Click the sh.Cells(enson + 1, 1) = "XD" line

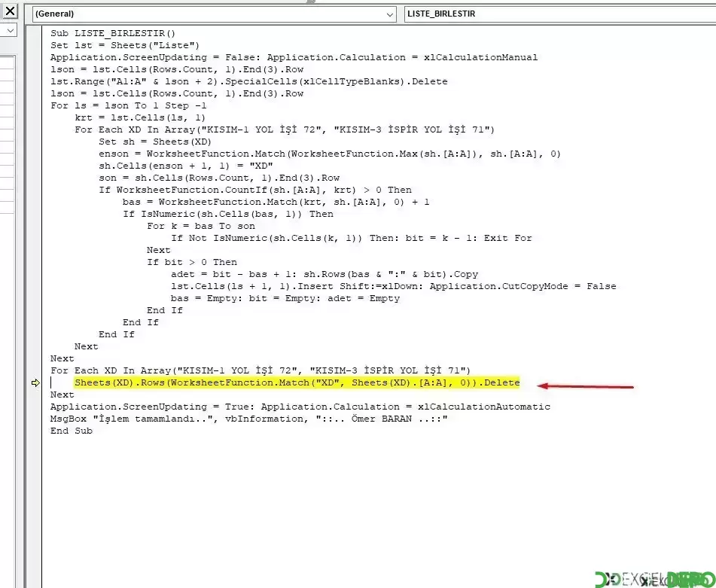pos(185,166)
